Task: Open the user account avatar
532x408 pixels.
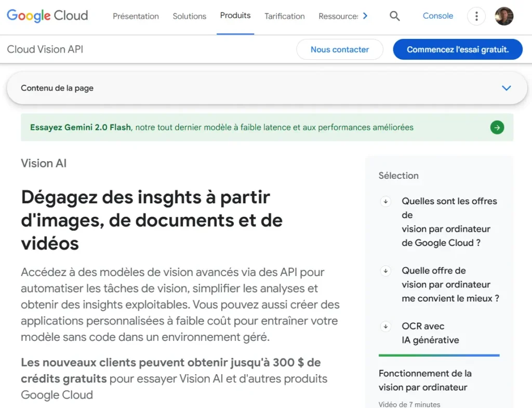Action: click(x=504, y=16)
